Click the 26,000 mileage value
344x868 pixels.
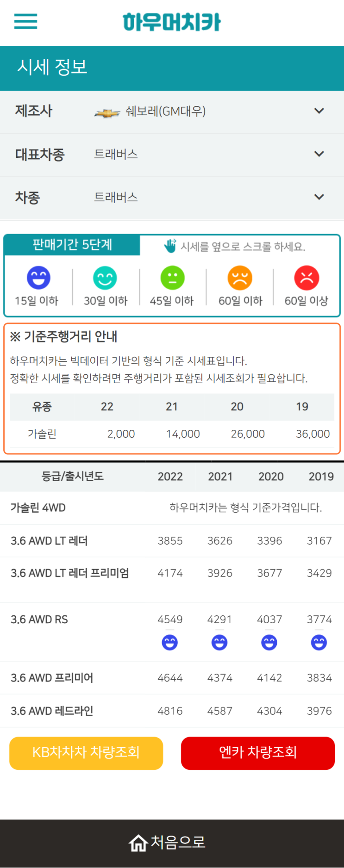(x=248, y=434)
